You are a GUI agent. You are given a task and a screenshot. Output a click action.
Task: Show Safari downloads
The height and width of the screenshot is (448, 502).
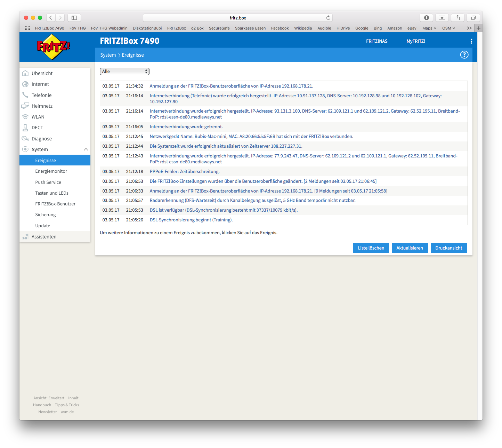427,18
